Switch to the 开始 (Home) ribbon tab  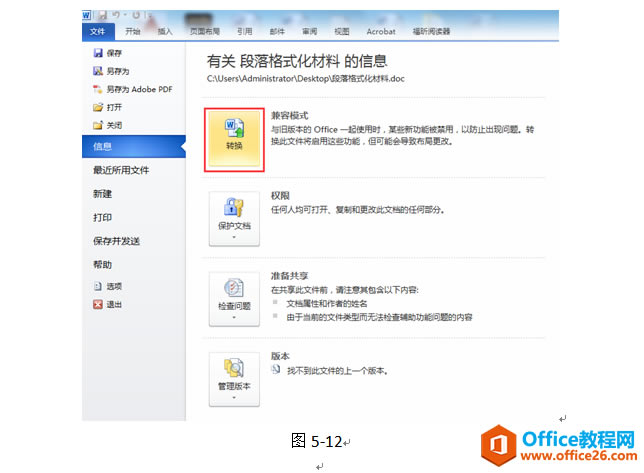pyautogui.click(x=133, y=32)
